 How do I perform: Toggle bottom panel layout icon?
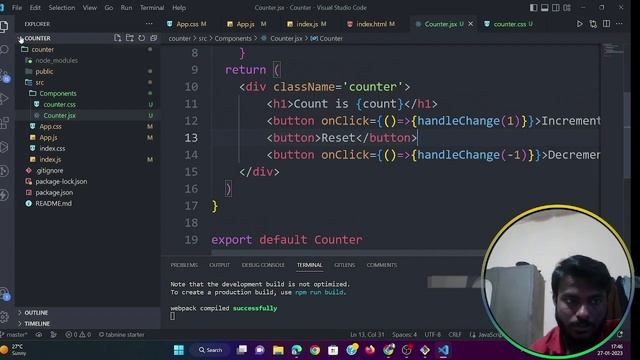tap(544, 8)
